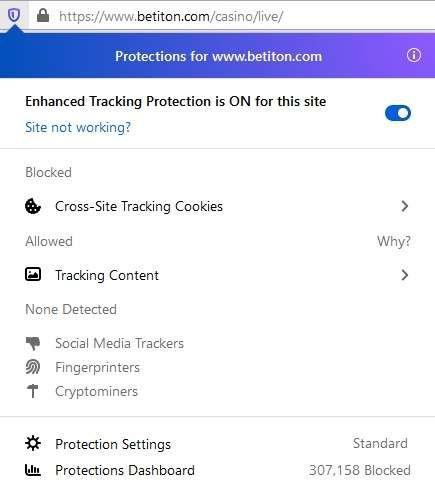The image size is (435, 495).
Task: Click the "Why?" link next to Allowed
Action: point(394,241)
